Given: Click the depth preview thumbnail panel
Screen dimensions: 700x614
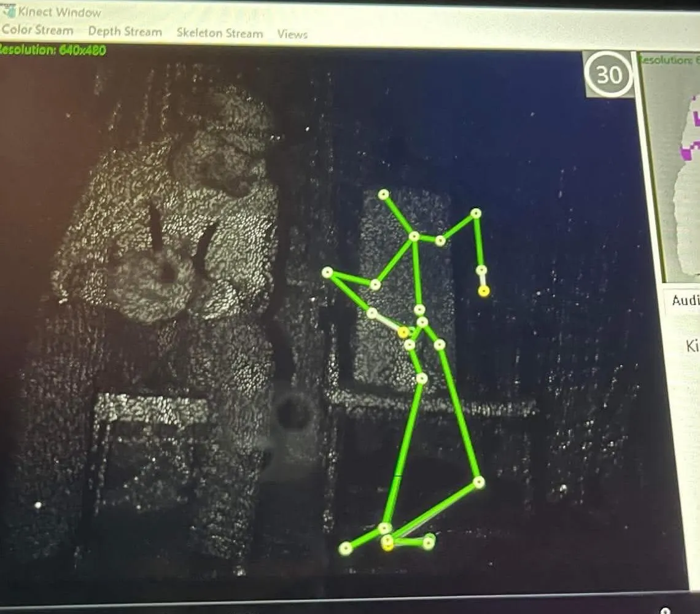Looking at the screenshot, I should 670,168.
